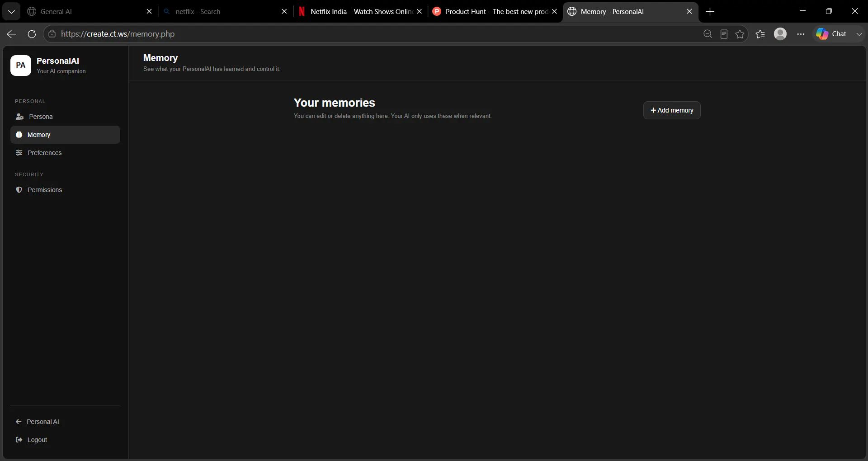Log out of PersonalAI

pos(65,440)
